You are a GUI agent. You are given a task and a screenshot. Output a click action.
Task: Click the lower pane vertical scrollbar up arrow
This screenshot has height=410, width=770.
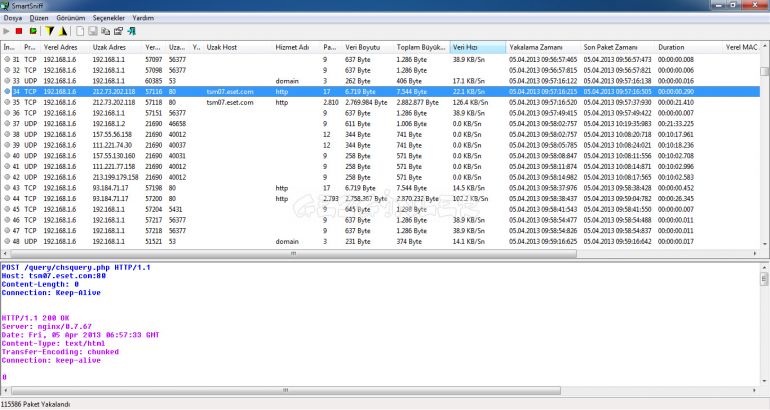point(765,268)
